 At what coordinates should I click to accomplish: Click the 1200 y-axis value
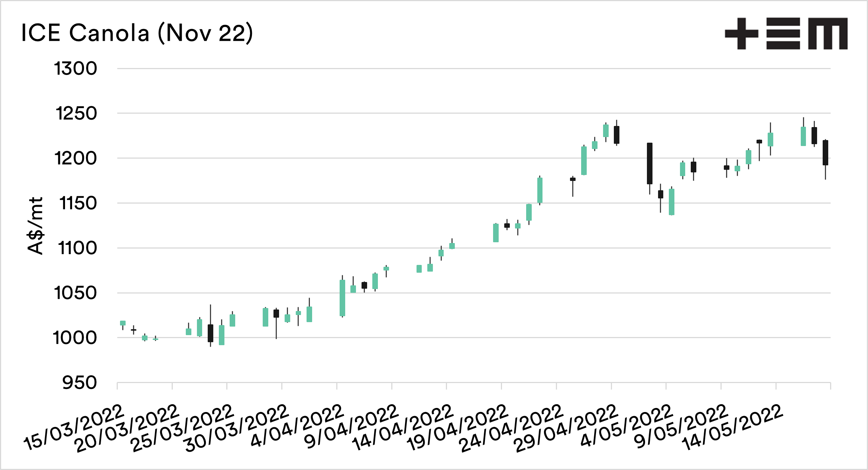pyautogui.click(x=75, y=159)
